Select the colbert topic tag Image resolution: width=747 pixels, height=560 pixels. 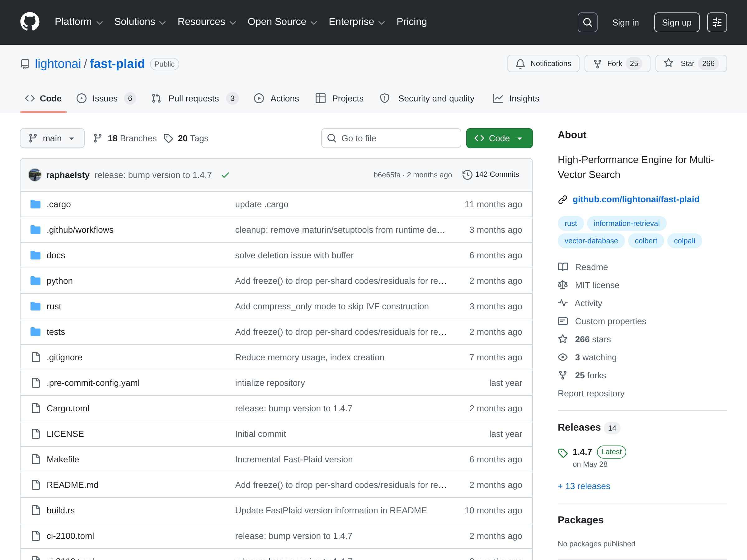click(x=646, y=241)
